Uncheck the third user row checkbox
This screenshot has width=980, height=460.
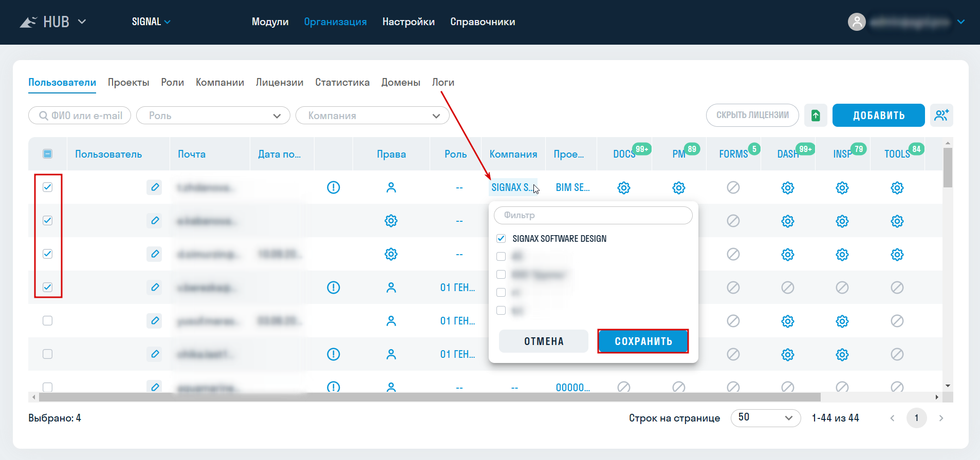pos(47,254)
